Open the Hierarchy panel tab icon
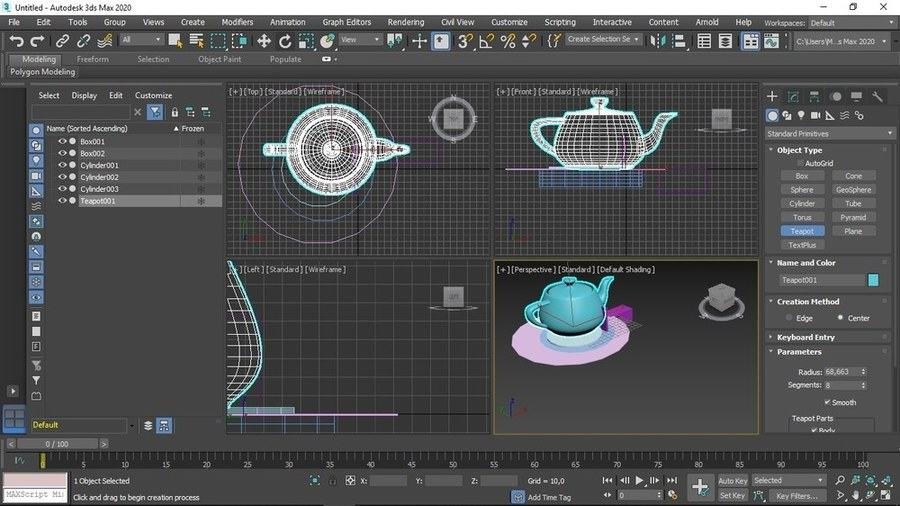This screenshot has height=506, width=900. pyautogui.click(x=814, y=96)
